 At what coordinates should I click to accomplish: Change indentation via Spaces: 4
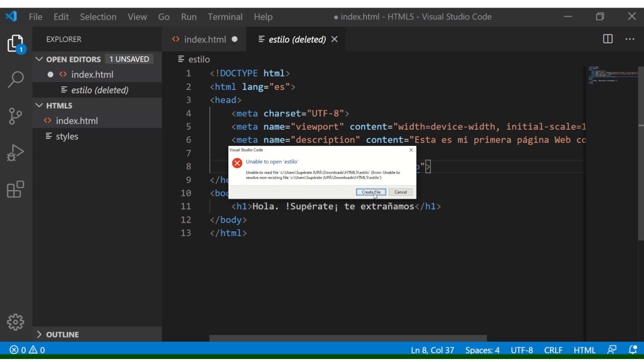click(482, 350)
